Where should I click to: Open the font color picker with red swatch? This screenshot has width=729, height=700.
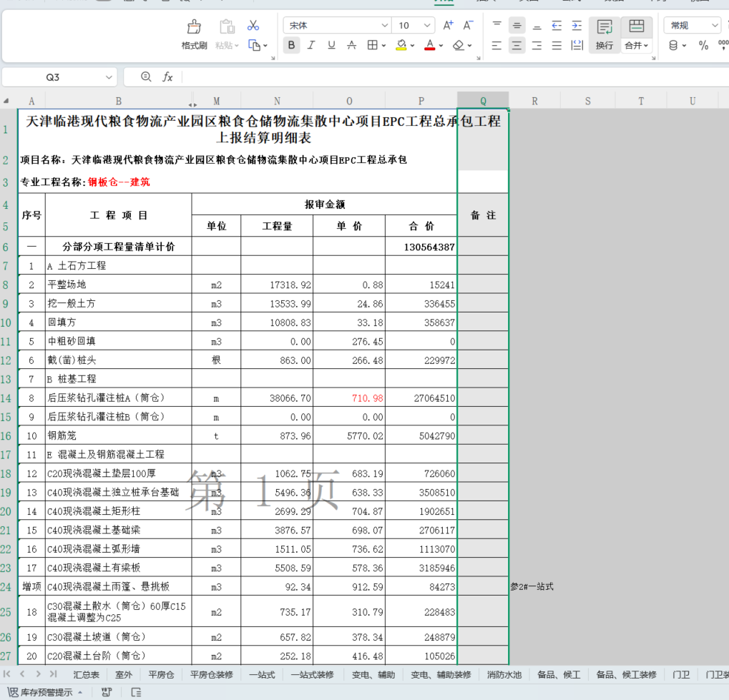pyautogui.click(x=430, y=44)
